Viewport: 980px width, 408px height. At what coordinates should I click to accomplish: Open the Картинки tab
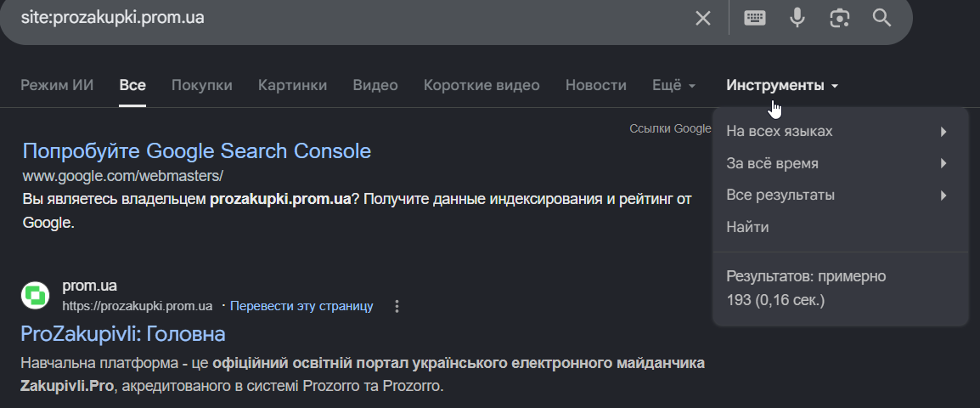(x=292, y=85)
